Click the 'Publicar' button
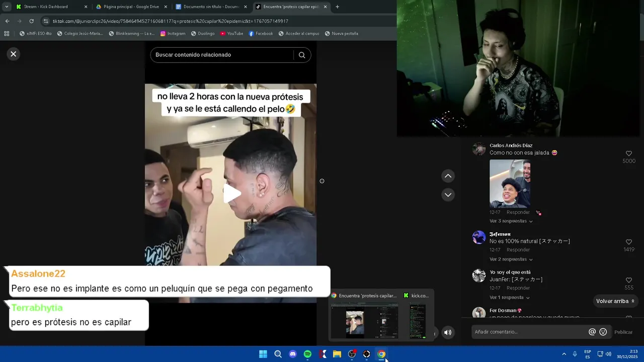This screenshot has width=644, height=362. pos(623,332)
